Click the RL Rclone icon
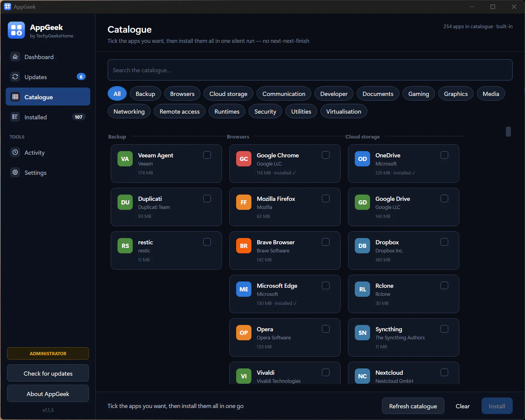Viewport: 525px width, 420px height. [362, 289]
